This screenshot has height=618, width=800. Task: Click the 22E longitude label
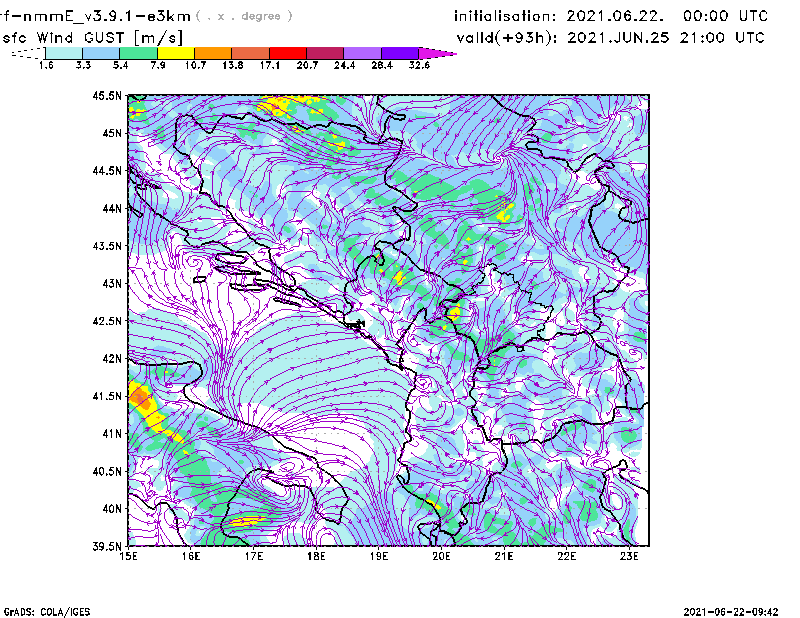[x=567, y=556]
